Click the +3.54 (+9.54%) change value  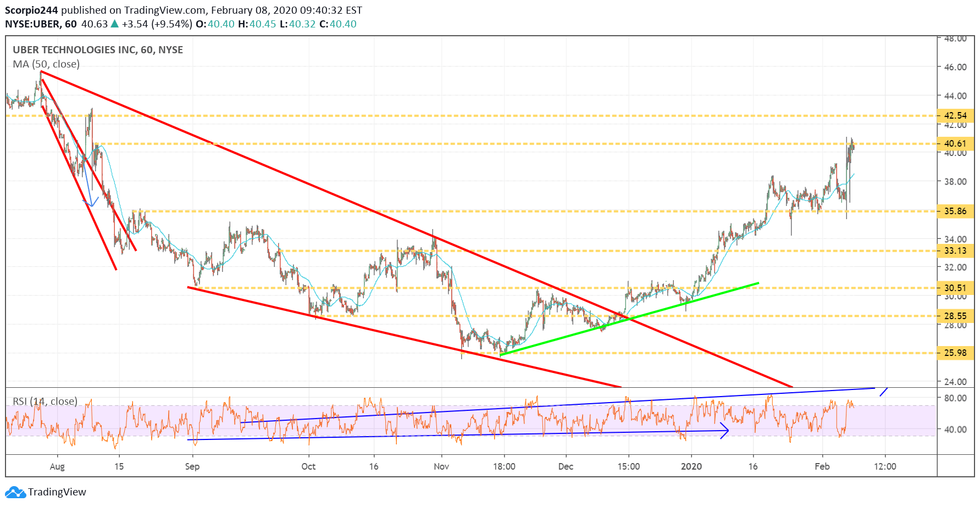[x=157, y=24]
